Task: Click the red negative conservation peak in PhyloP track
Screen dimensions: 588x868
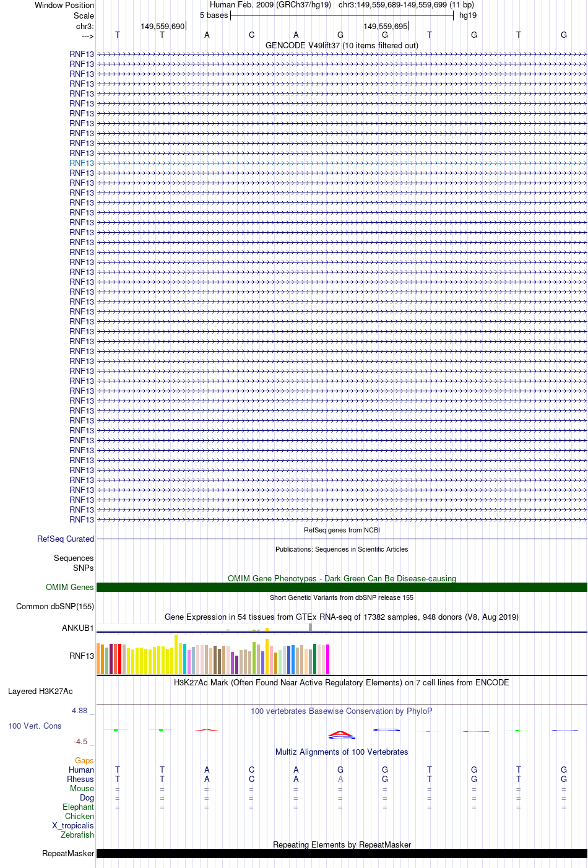Action: 341,735
